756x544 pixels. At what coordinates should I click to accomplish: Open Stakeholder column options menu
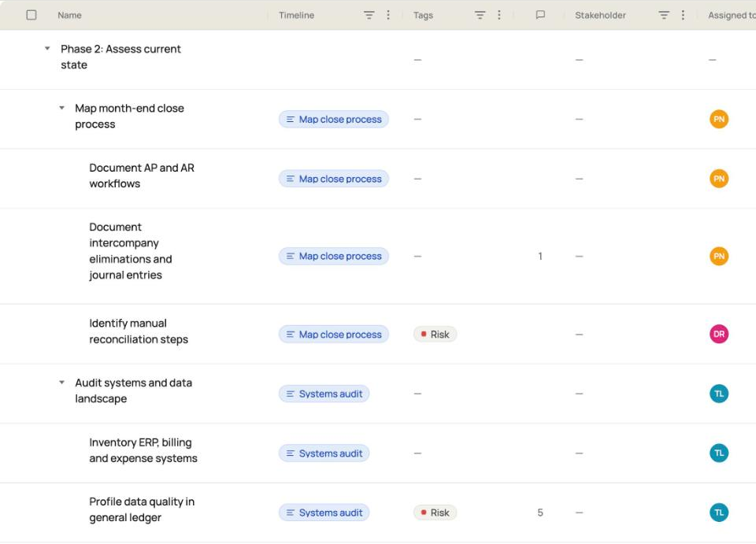click(683, 15)
